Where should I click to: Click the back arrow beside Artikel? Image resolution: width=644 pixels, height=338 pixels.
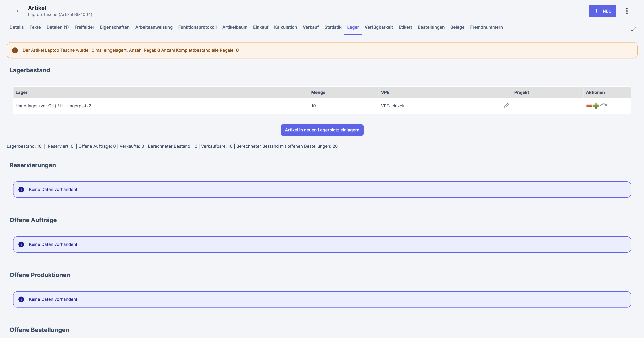(17, 11)
